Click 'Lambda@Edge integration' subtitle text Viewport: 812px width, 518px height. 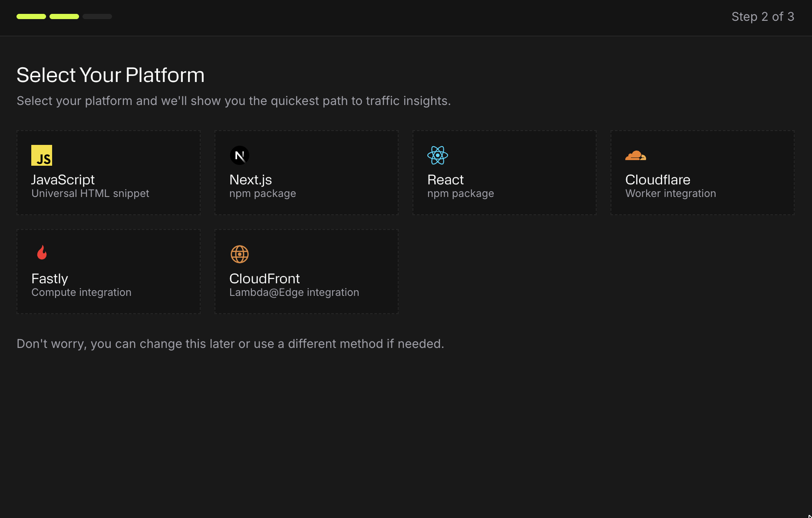pyautogui.click(x=294, y=292)
